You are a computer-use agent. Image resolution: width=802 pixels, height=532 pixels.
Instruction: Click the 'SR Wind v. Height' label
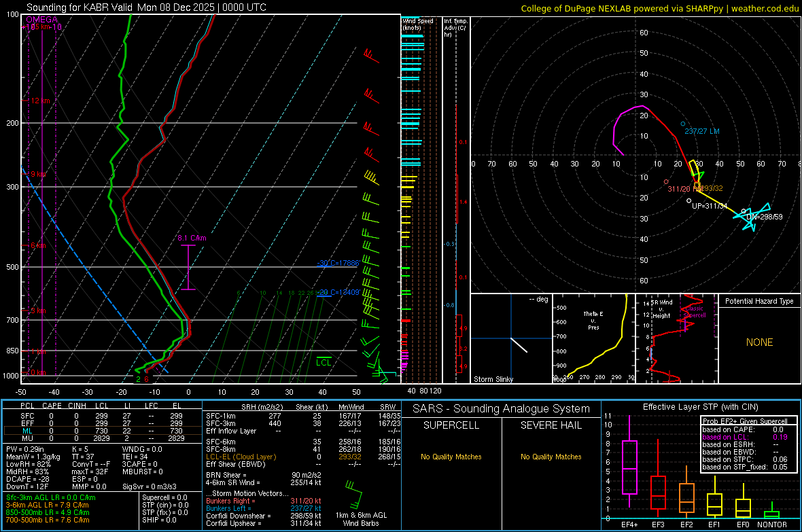tap(661, 309)
